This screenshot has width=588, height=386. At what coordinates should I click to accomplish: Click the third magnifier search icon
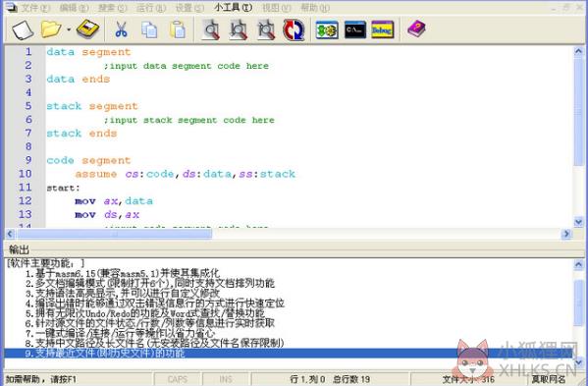point(266,29)
